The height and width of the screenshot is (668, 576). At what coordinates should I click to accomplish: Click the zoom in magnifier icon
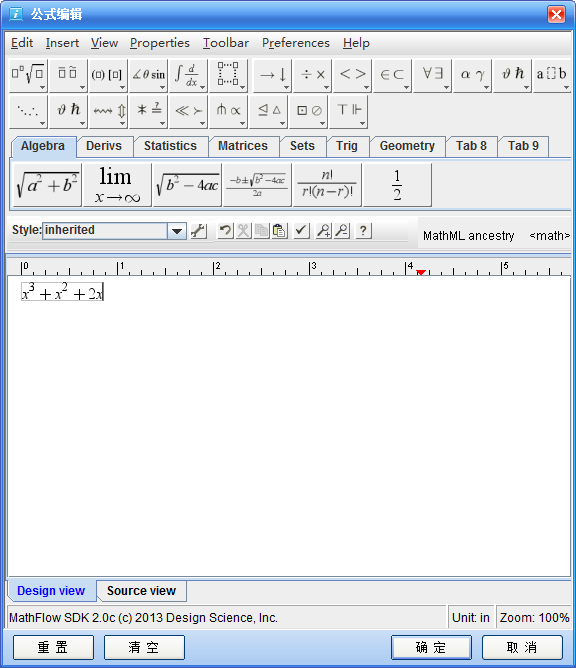click(323, 230)
